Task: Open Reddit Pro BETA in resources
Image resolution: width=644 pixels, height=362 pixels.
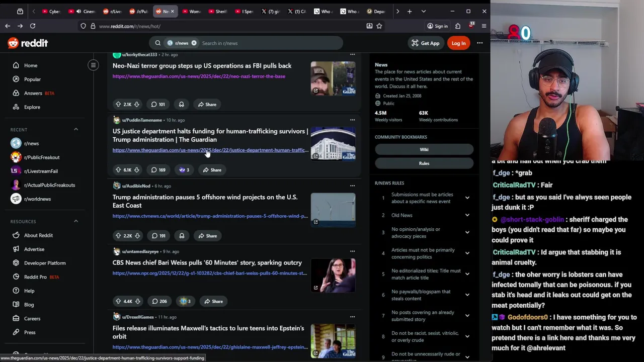Action: [x=41, y=277]
